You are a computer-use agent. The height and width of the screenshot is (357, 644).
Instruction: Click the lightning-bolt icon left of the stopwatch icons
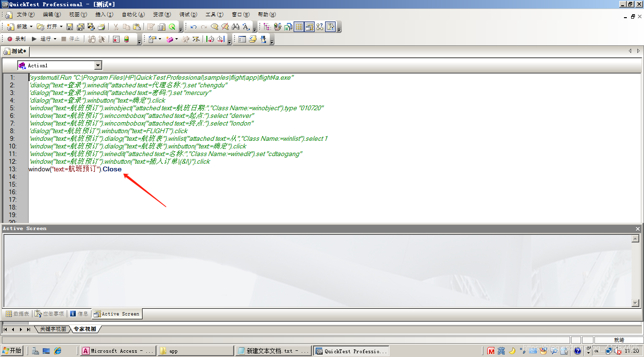(195, 39)
